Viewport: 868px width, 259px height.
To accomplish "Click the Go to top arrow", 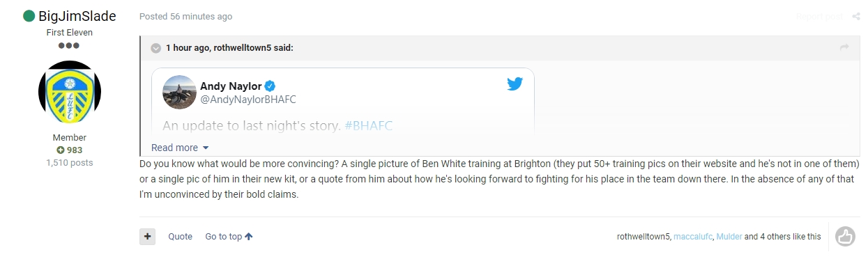I will (x=249, y=237).
